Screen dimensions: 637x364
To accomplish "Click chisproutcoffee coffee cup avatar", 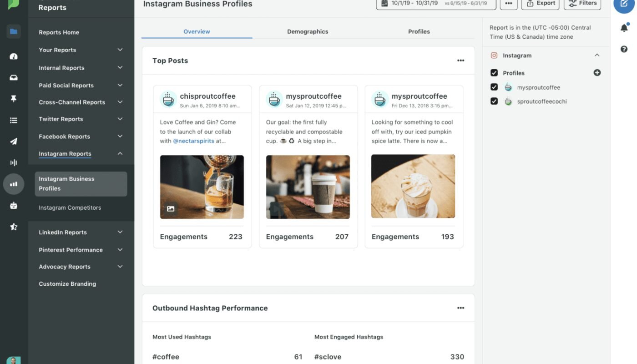I will pyautogui.click(x=168, y=99).
